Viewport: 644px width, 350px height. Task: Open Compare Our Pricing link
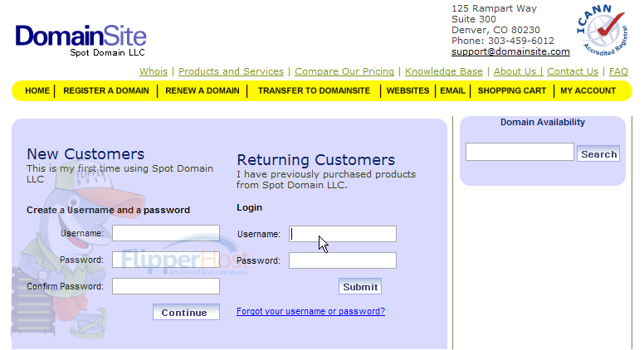[x=344, y=71]
